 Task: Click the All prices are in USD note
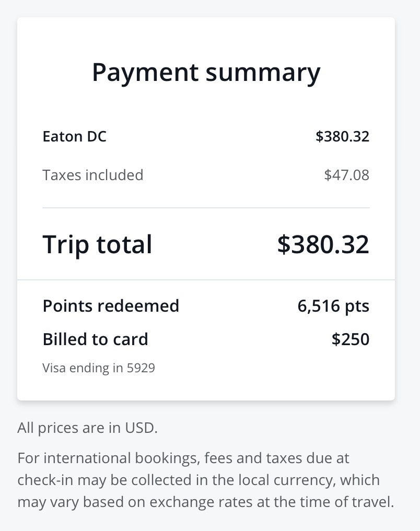pos(87,428)
